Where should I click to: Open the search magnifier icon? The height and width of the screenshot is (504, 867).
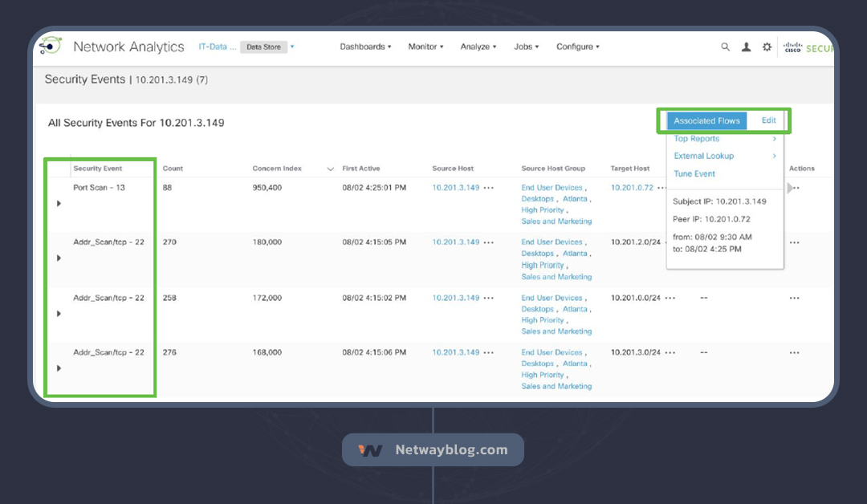click(725, 47)
